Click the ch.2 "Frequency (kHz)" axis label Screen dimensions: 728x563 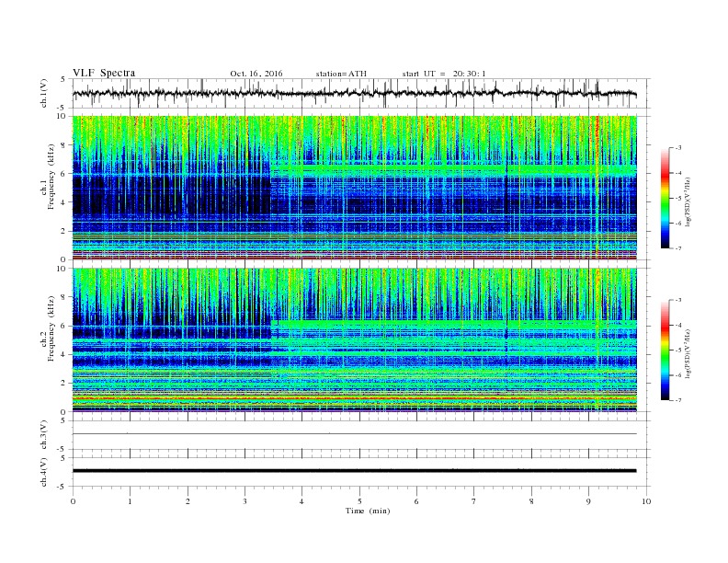coord(51,327)
